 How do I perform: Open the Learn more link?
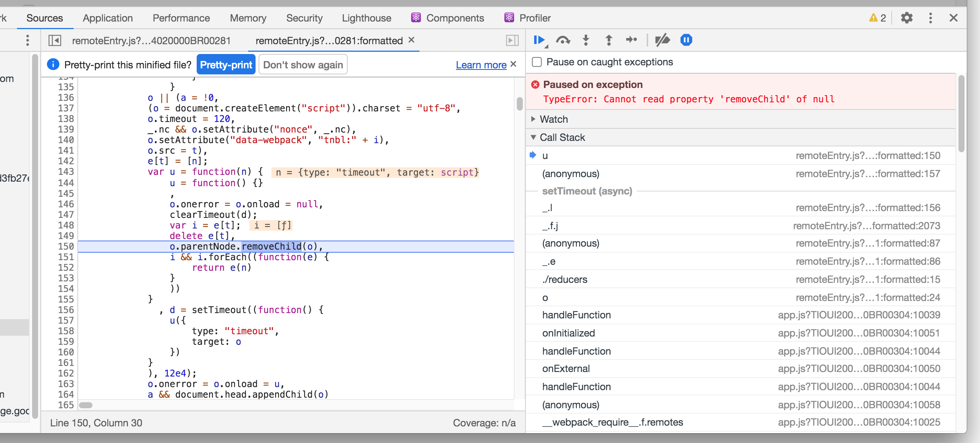click(481, 65)
